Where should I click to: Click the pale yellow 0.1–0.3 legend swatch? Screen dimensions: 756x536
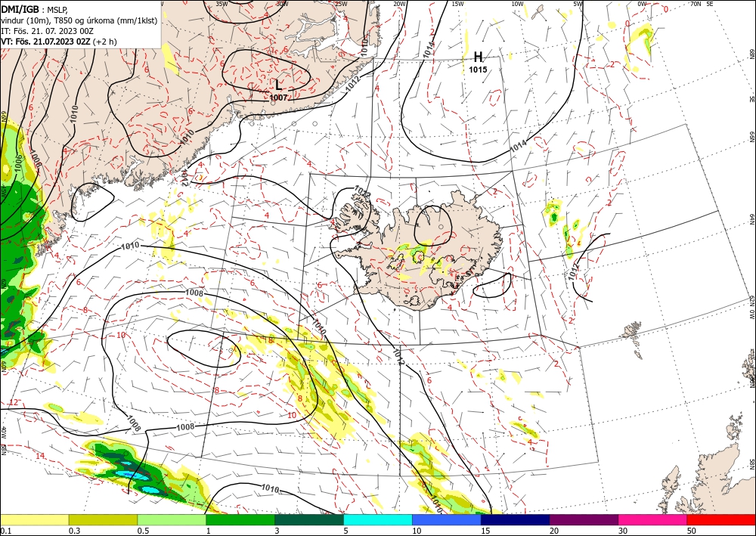coord(35,519)
